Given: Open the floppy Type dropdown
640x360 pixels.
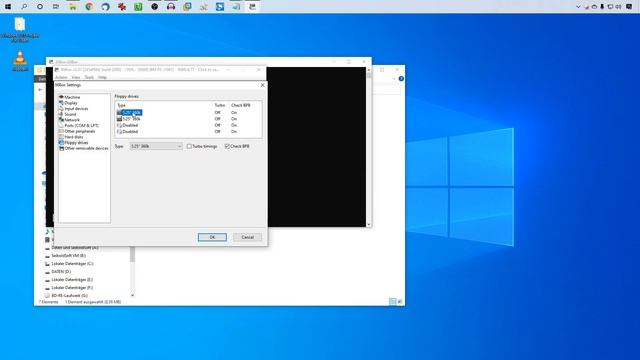Looking at the screenshot, I should click(x=156, y=146).
